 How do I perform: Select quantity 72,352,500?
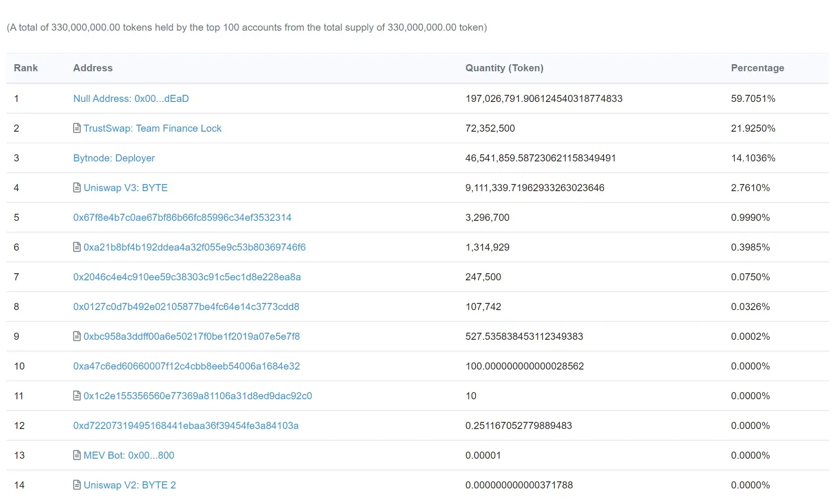[490, 128]
